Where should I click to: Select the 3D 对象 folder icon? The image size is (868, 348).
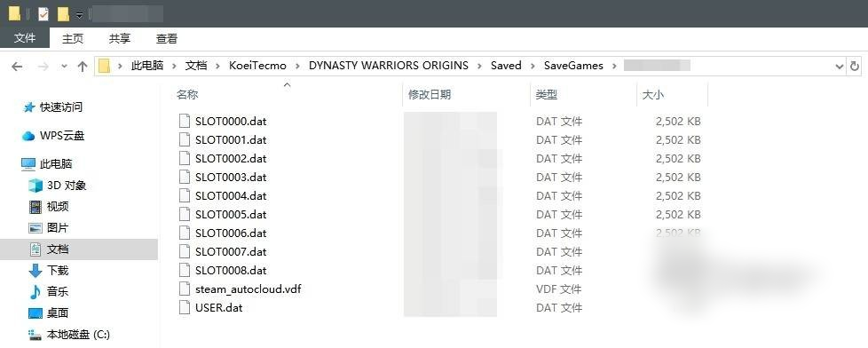(x=36, y=186)
